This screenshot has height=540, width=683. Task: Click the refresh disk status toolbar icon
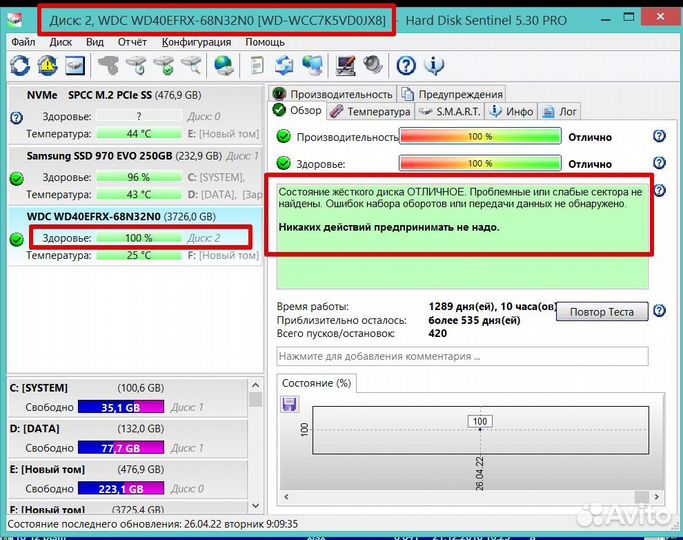click(x=20, y=66)
